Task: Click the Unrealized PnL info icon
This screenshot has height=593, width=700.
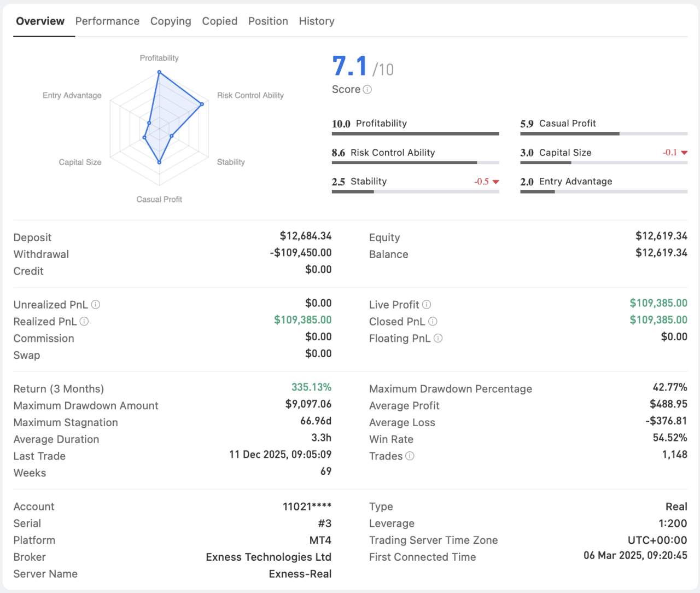Action: (96, 305)
